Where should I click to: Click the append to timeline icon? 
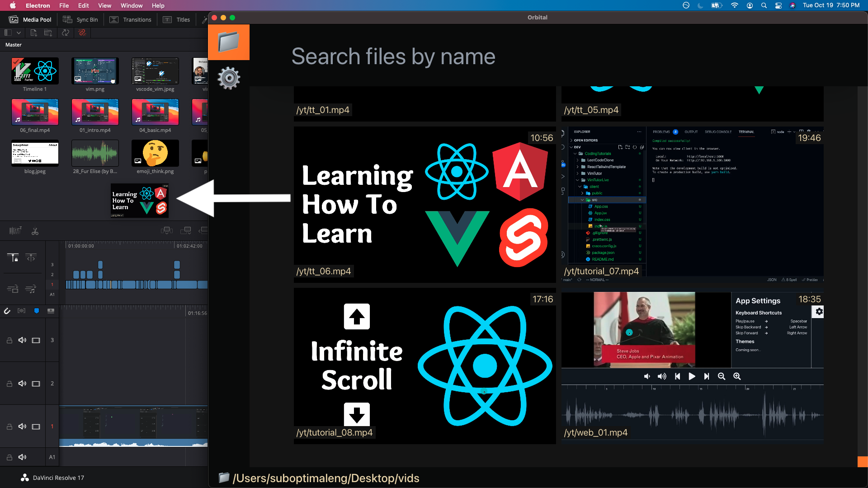click(186, 230)
